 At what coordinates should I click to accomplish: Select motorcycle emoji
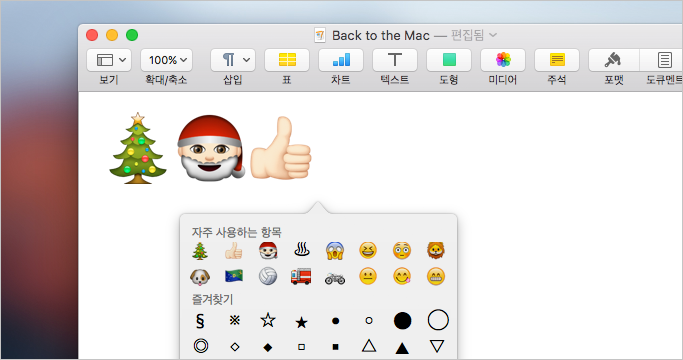(x=335, y=278)
